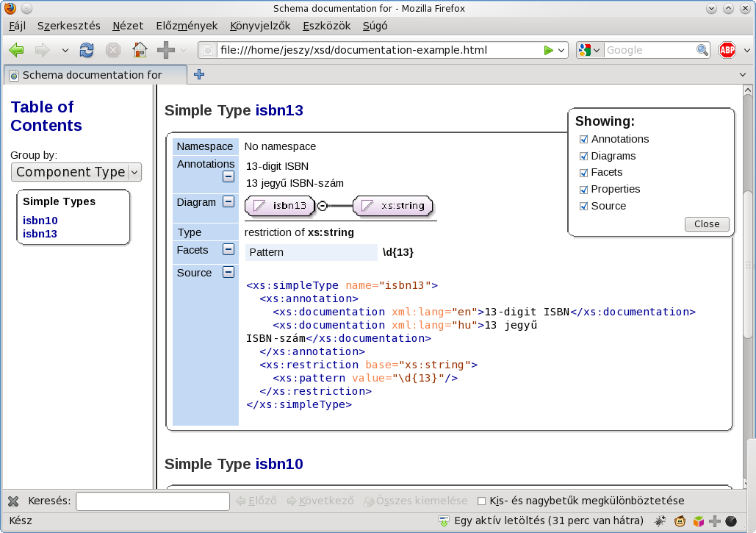Screen dimensions: 756x533
Task: Toggle the Diagrams checkbox
Action: [x=583, y=156]
